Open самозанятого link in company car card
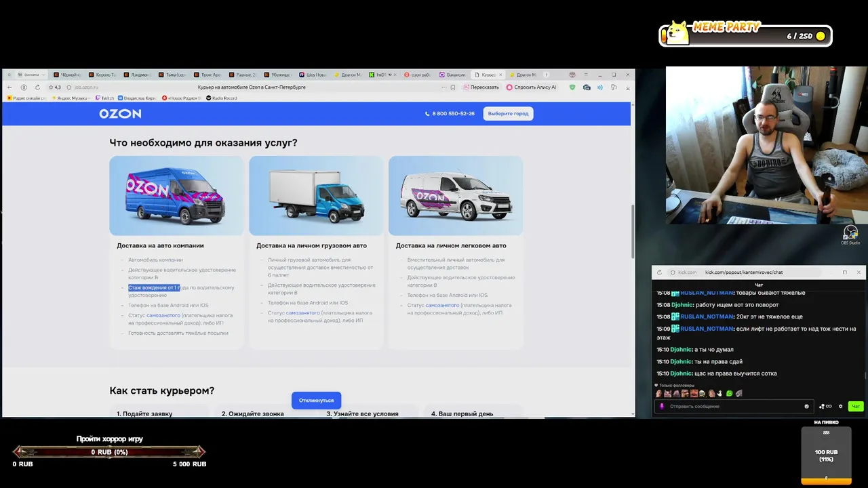The height and width of the screenshot is (488, 868). (163, 315)
